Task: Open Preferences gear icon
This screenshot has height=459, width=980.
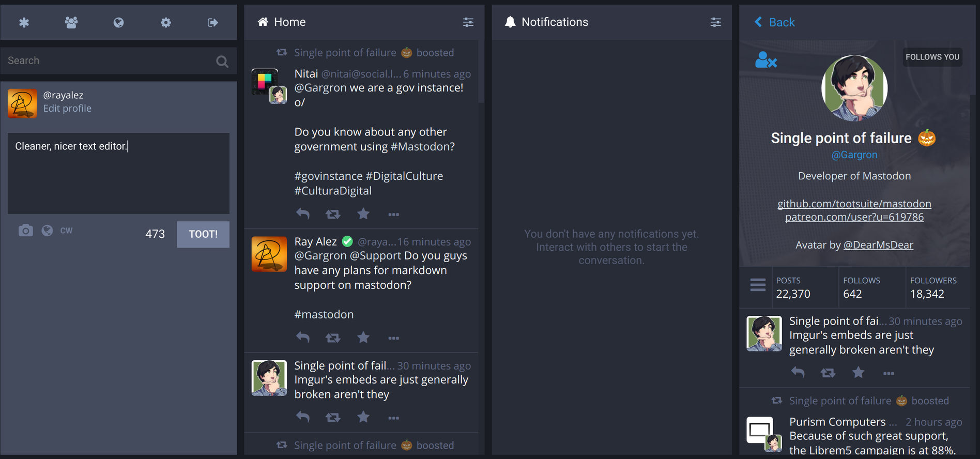Action: coord(165,22)
